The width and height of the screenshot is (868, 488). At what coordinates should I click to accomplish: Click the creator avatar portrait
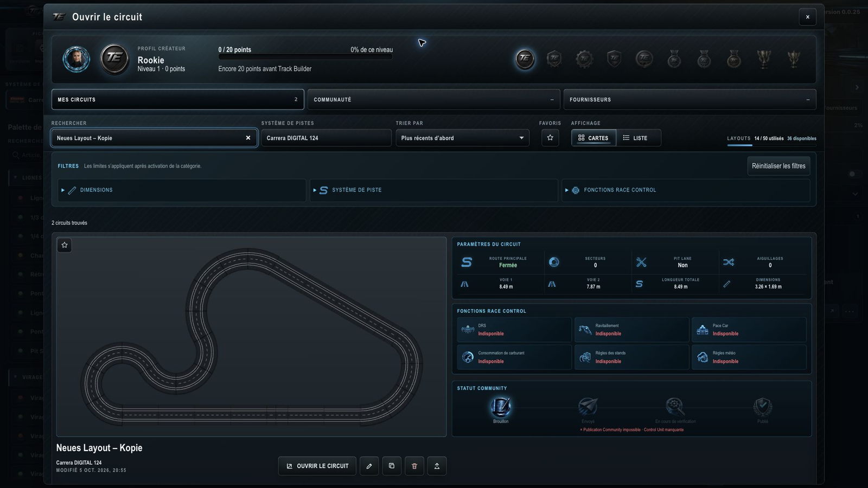[x=76, y=59]
